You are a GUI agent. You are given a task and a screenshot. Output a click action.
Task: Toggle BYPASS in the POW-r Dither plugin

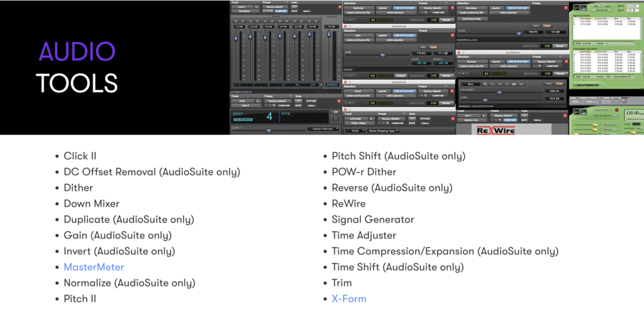click(x=425, y=118)
